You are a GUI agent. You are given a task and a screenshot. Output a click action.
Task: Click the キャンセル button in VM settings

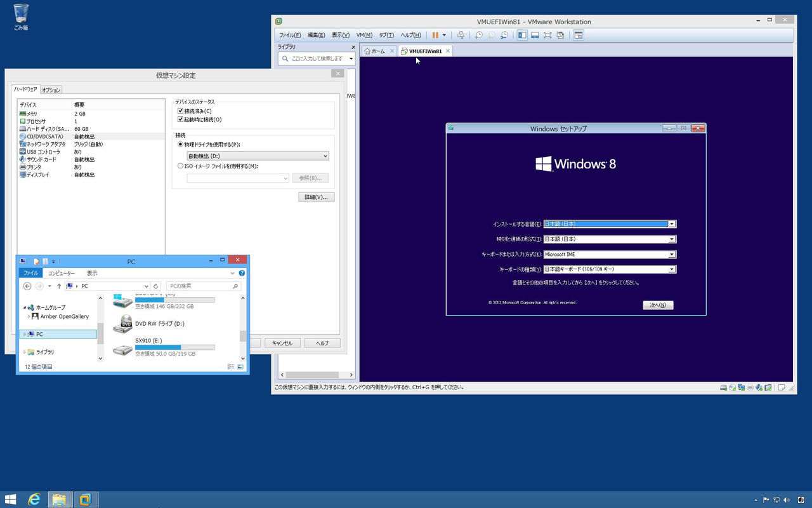click(x=282, y=343)
